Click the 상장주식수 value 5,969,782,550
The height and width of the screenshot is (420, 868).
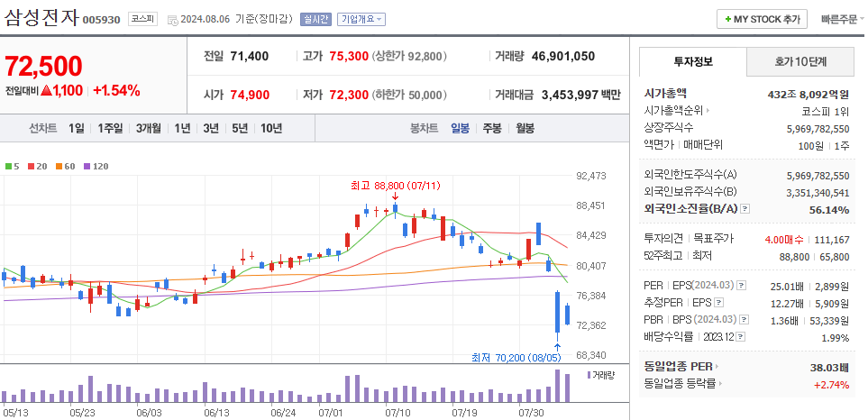click(818, 128)
